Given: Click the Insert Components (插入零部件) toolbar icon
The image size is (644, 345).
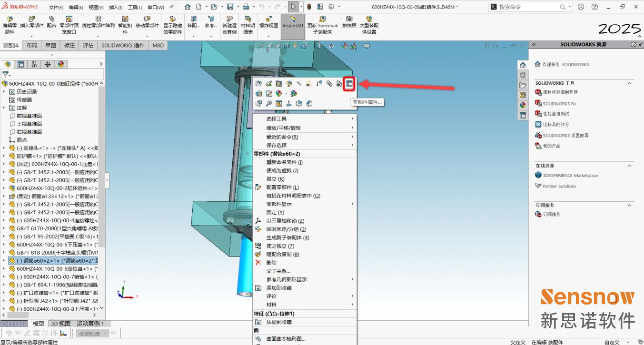Looking at the screenshot, I should pos(32,22).
